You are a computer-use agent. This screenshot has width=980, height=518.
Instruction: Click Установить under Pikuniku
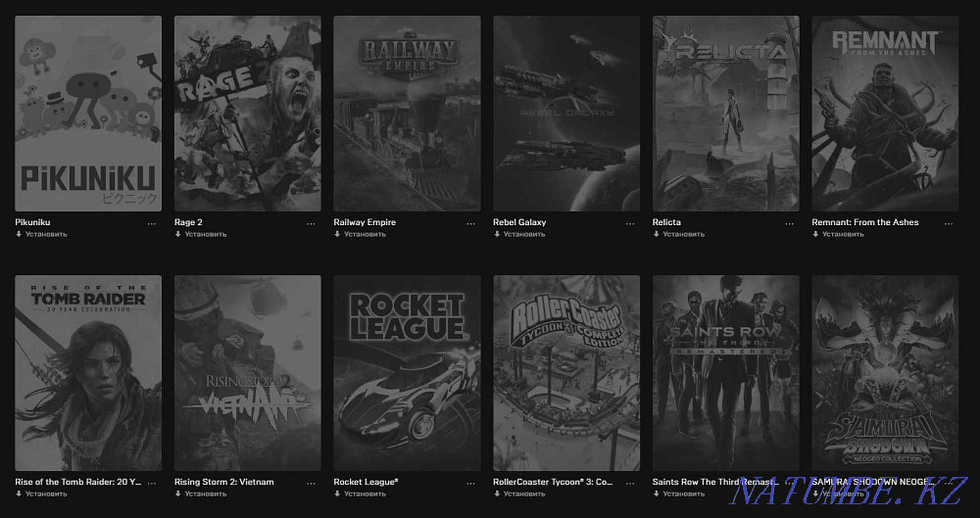(x=41, y=234)
